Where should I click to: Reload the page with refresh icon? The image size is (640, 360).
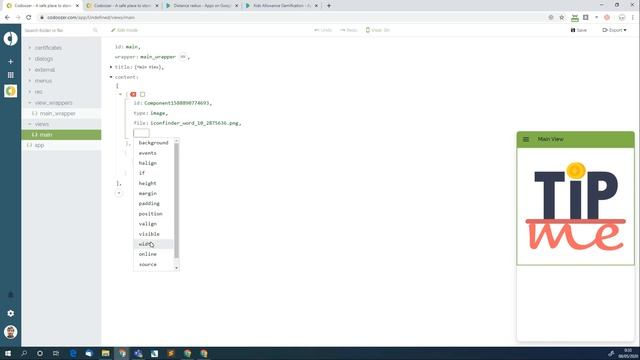point(29,18)
